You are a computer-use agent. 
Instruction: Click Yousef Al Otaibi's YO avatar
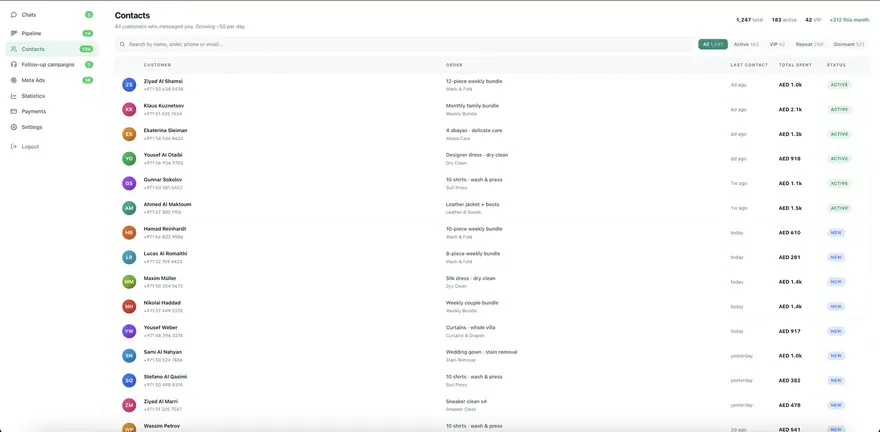click(x=129, y=159)
